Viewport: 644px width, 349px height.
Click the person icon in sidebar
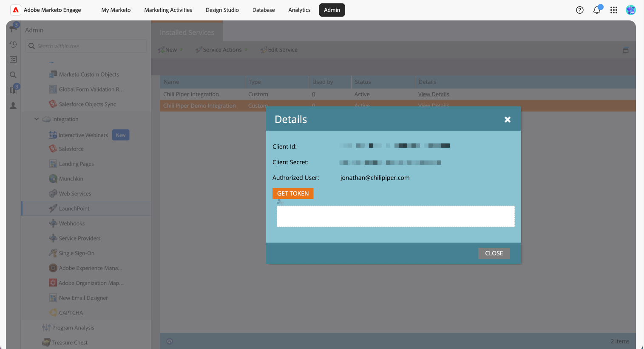pos(13,106)
